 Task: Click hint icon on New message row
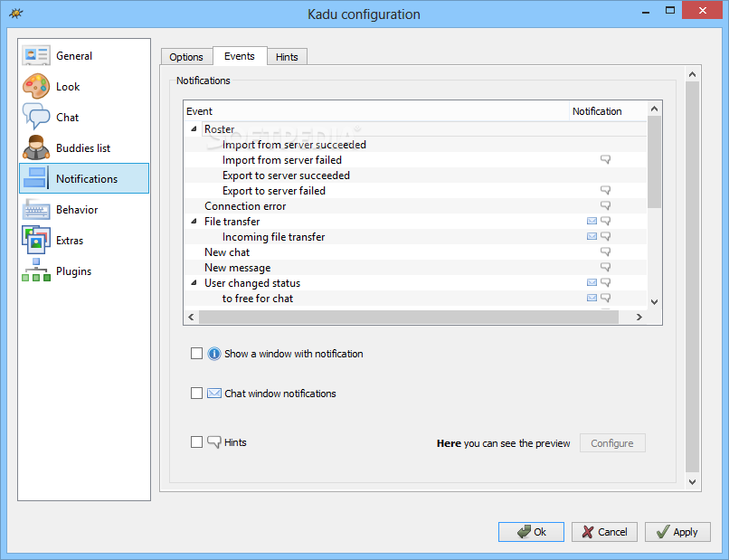point(605,267)
